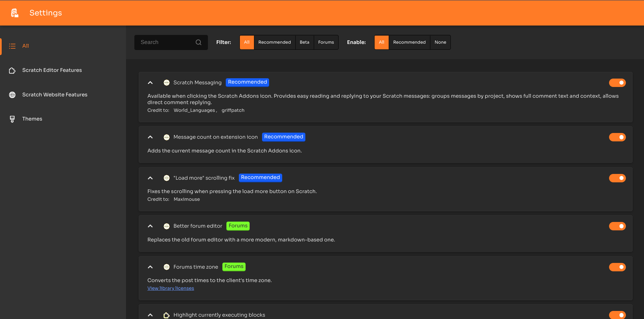Filter addons by Beta
The image size is (644, 319).
304,42
